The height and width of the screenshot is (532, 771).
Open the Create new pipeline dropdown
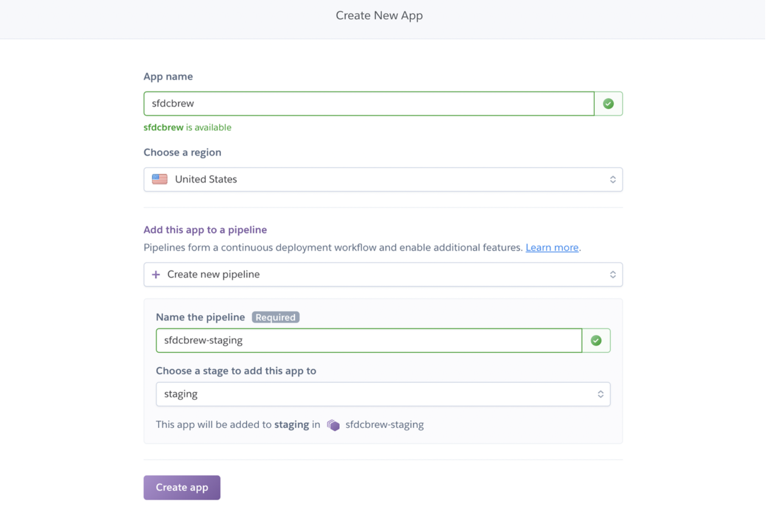coord(383,275)
